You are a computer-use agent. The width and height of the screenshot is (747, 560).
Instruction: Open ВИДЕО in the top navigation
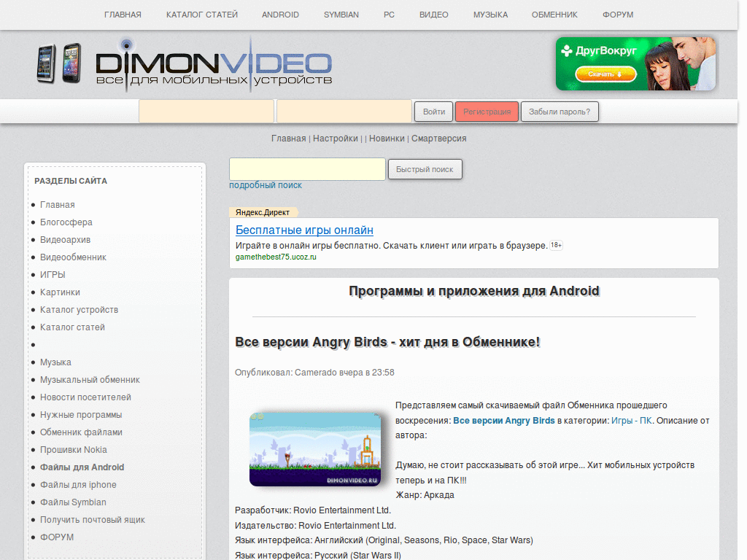(433, 15)
